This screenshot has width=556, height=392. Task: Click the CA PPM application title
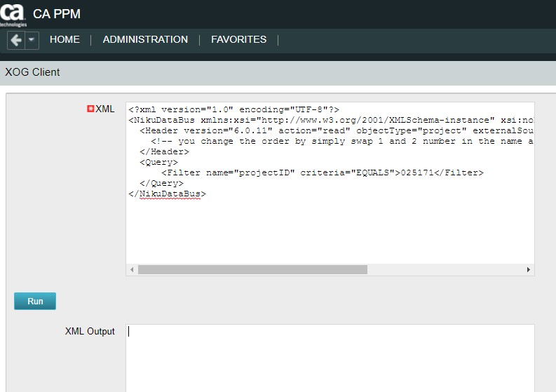(57, 14)
